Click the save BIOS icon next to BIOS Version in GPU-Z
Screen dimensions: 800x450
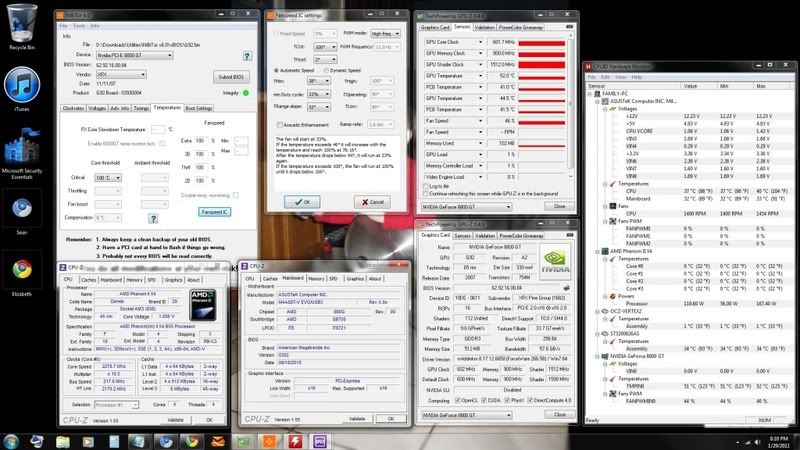click(x=566, y=288)
